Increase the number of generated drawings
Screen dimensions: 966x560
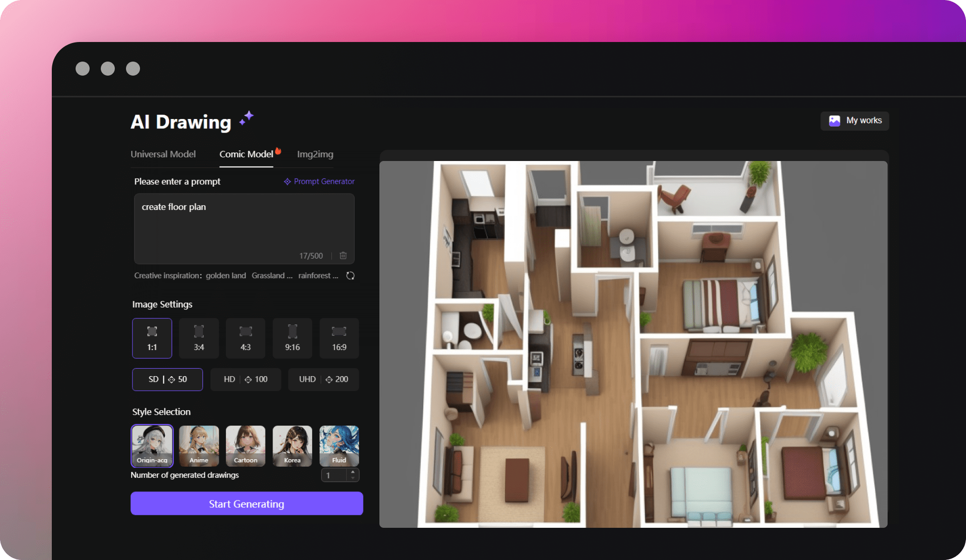354,472
